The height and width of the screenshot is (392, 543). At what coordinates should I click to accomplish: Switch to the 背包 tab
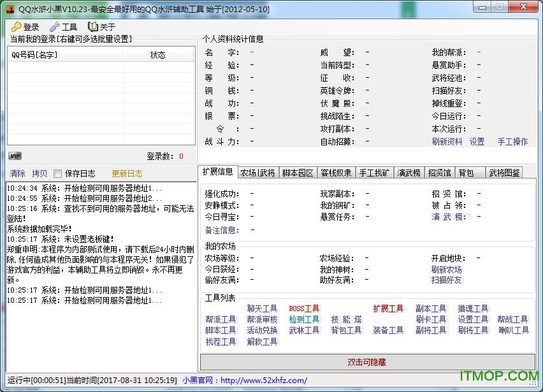[x=470, y=173]
